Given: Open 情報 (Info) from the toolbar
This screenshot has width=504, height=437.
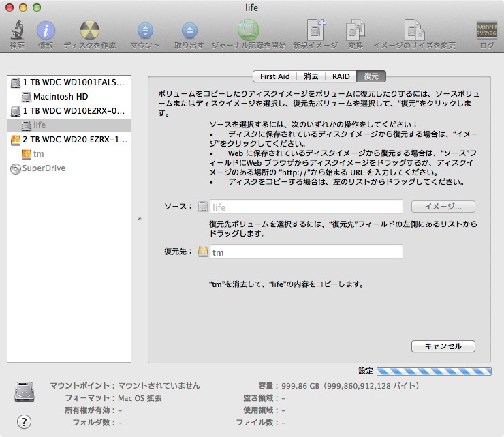Looking at the screenshot, I should click(46, 31).
